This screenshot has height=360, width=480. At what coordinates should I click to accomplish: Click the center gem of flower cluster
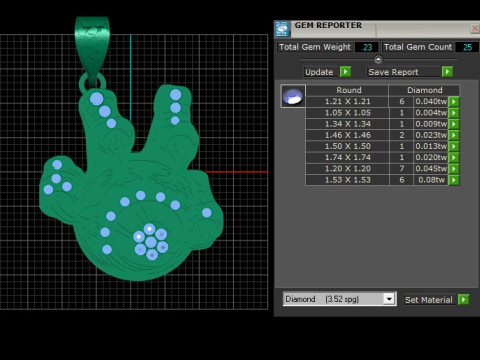coord(151,242)
